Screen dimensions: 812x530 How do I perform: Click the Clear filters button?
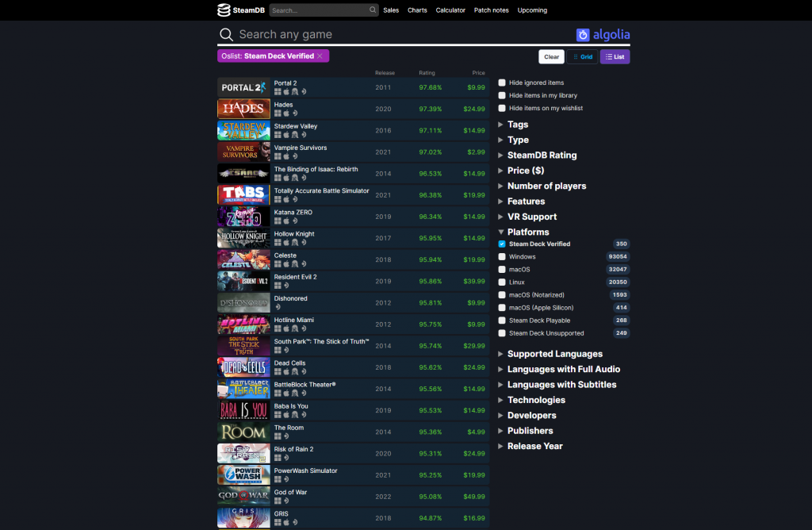click(552, 57)
